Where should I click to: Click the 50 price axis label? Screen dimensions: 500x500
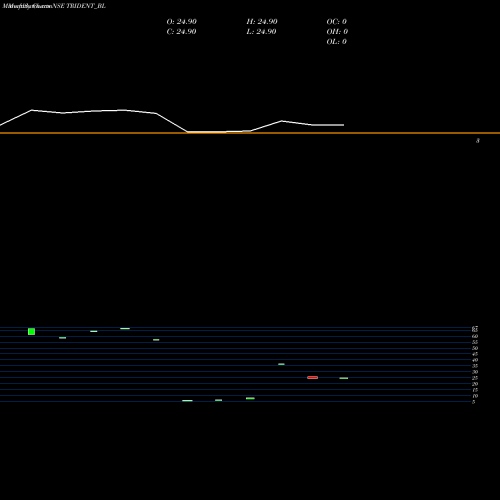click(x=475, y=348)
